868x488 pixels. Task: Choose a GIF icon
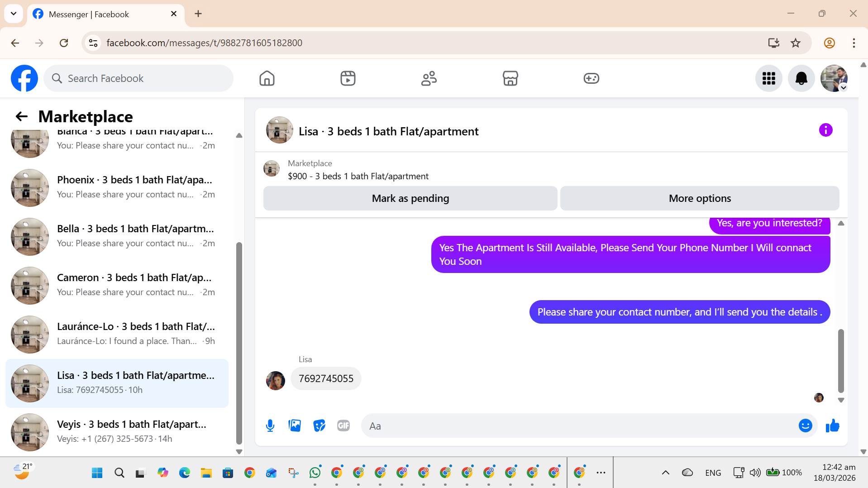point(343,426)
